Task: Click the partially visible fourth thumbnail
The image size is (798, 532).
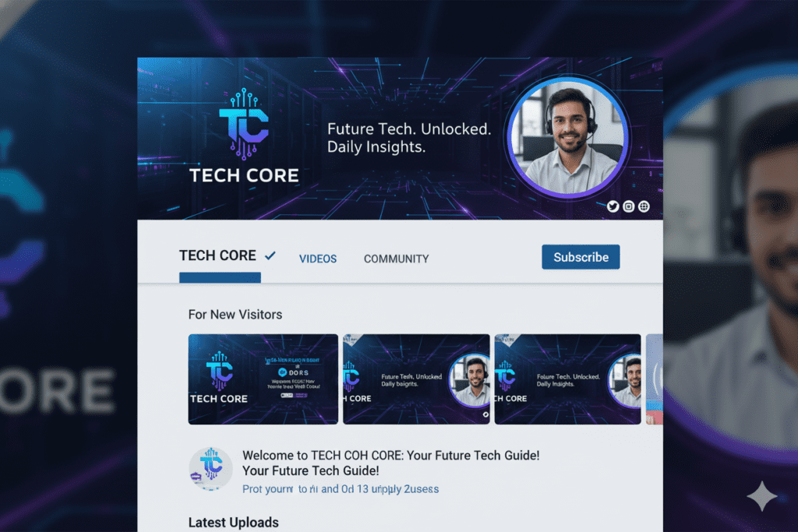Action: [655, 379]
